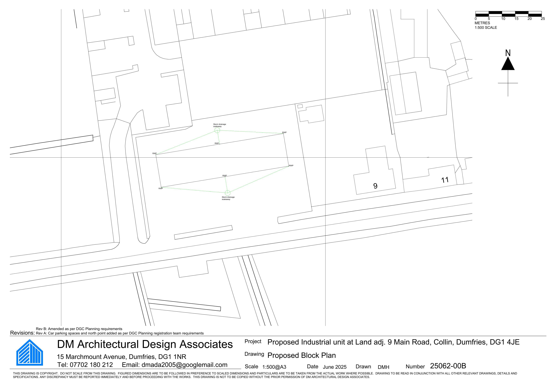Select the number 9 building label
The height and width of the screenshot is (392, 555).
[x=375, y=186]
